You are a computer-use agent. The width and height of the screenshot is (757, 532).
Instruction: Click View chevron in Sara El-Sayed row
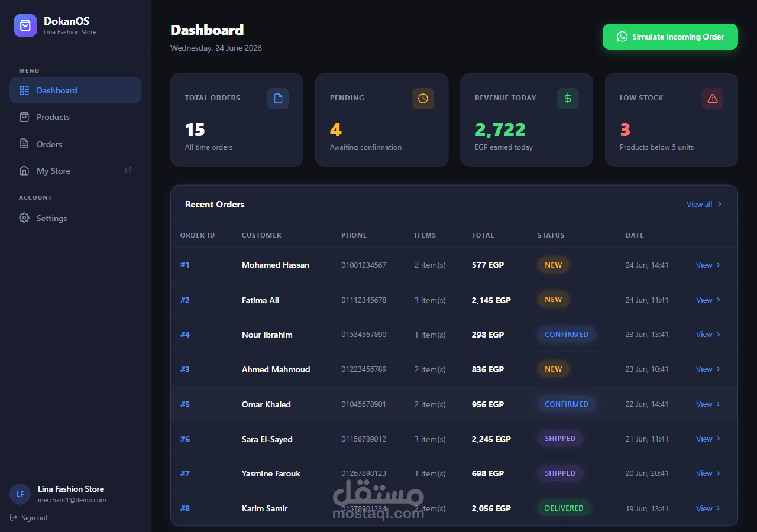coord(719,439)
